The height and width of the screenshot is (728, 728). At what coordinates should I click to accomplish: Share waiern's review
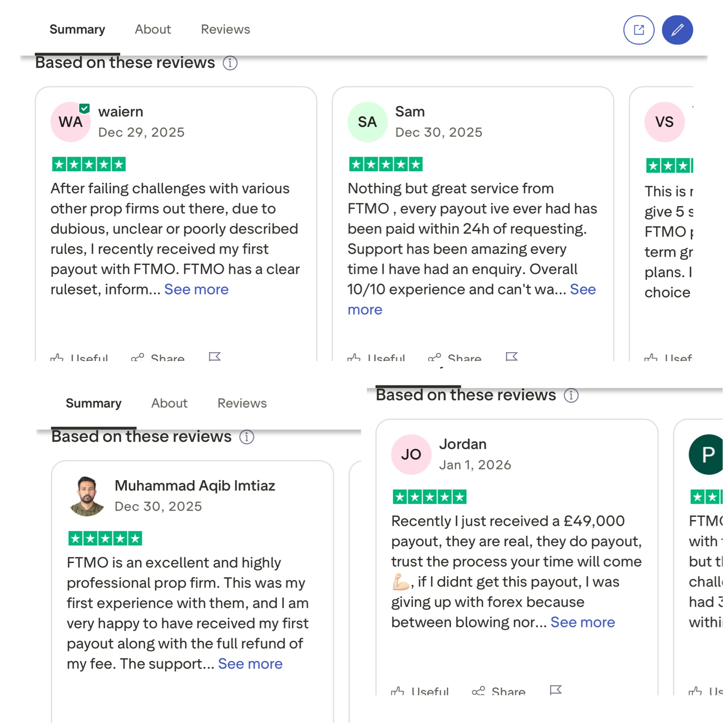coord(158,357)
